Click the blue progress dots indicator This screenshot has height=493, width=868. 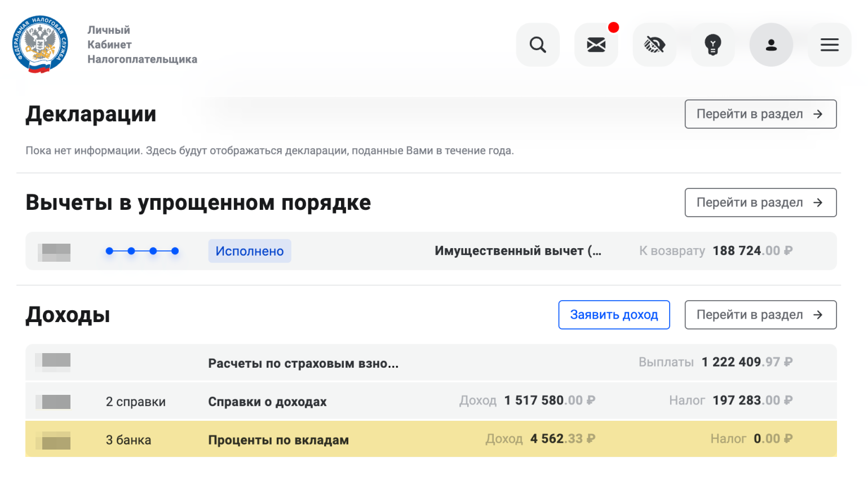coord(141,250)
